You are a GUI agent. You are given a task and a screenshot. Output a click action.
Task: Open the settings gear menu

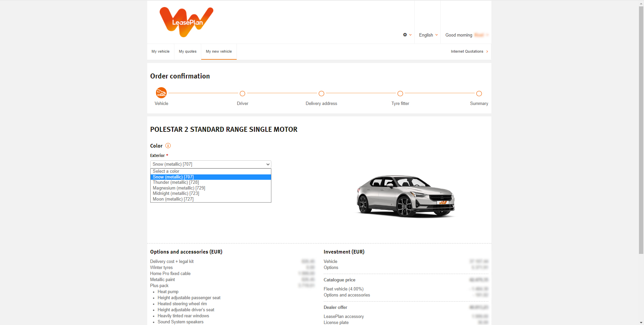tap(407, 35)
